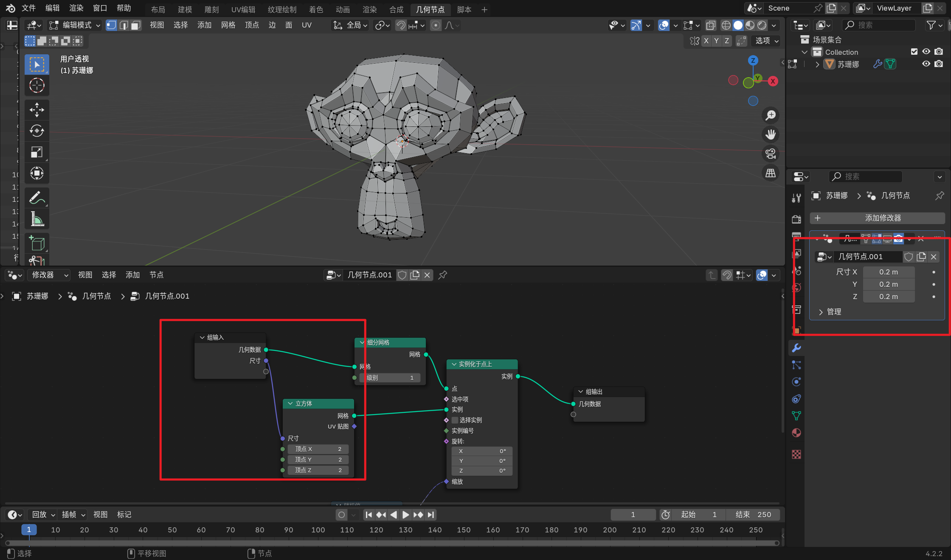
Task: Open the 编辑模式 mode dropdown
Action: click(75, 25)
